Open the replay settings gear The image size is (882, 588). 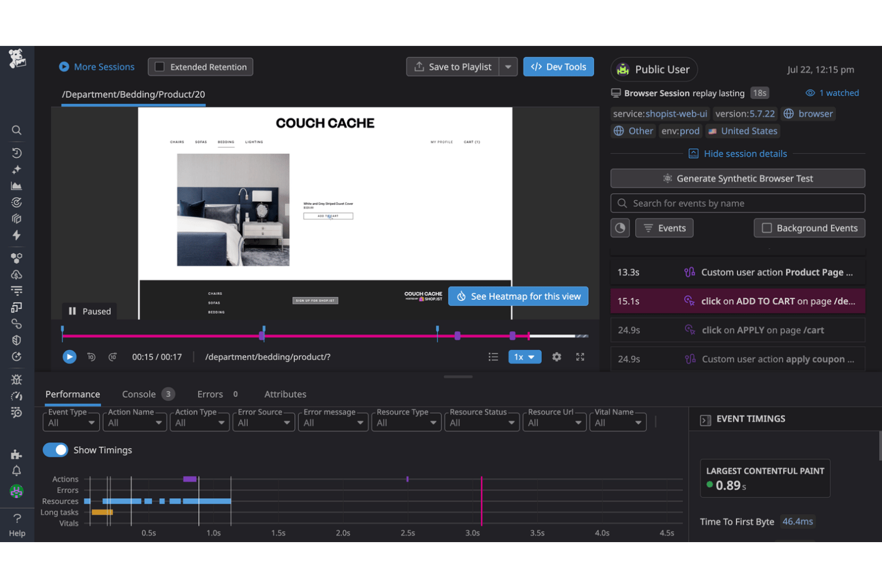tap(557, 357)
